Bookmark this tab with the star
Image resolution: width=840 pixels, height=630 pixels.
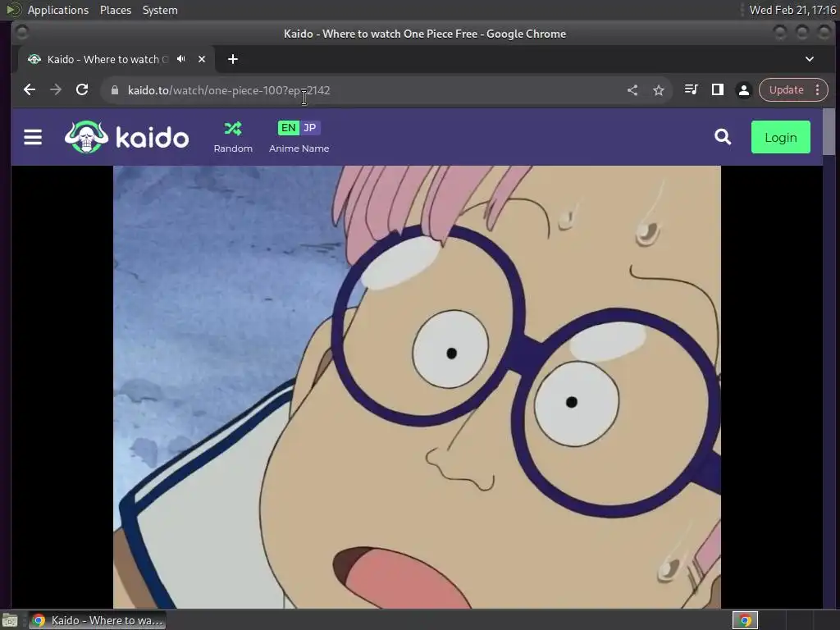659,90
